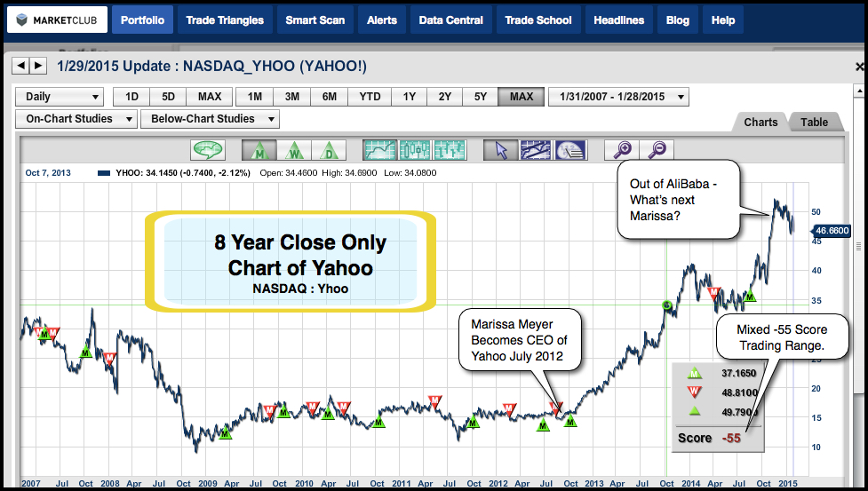This screenshot has width=868, height=491.
Task: Open the Trade Triangles nav tab
Action: coord(225,20)
